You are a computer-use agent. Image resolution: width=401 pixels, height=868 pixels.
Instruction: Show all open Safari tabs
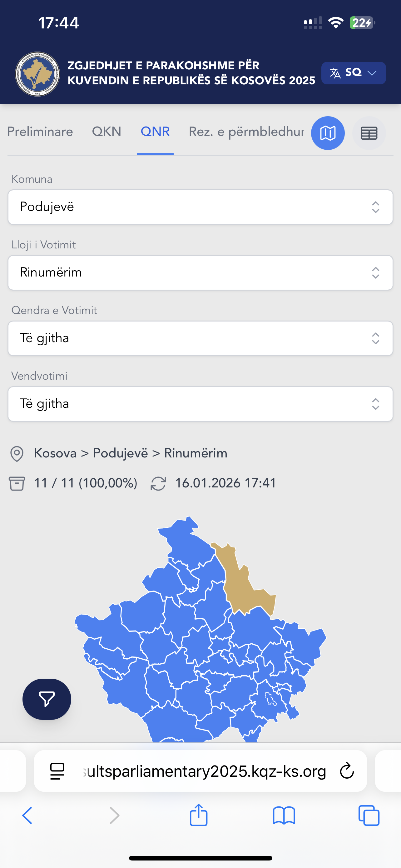[369, 816]
